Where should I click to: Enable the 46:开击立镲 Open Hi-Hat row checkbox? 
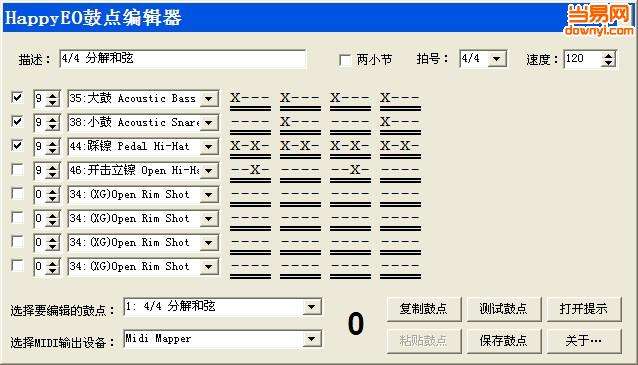(17, 170)
